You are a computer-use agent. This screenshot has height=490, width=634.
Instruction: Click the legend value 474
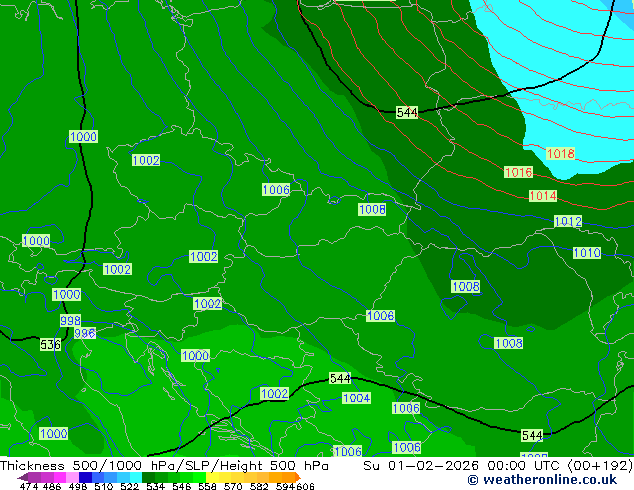29,486
